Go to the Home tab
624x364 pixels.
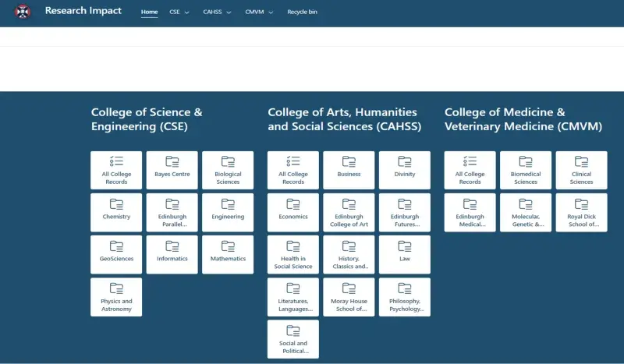click(149, 12)
